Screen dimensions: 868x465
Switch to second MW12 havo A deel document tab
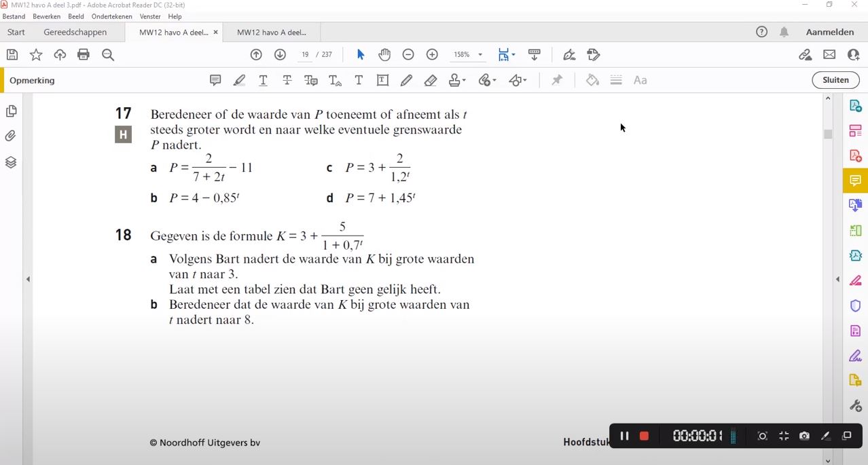pos(272,32)
